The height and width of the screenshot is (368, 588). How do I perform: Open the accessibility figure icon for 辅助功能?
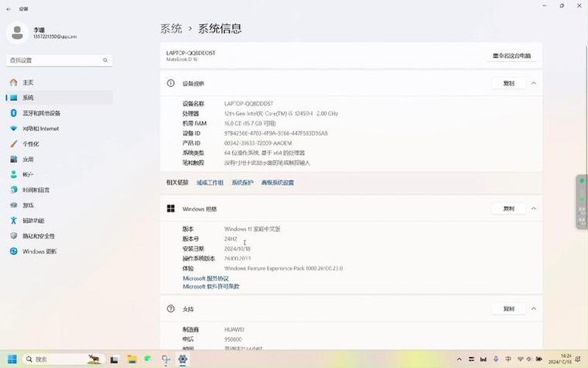(x=13, y=221)
